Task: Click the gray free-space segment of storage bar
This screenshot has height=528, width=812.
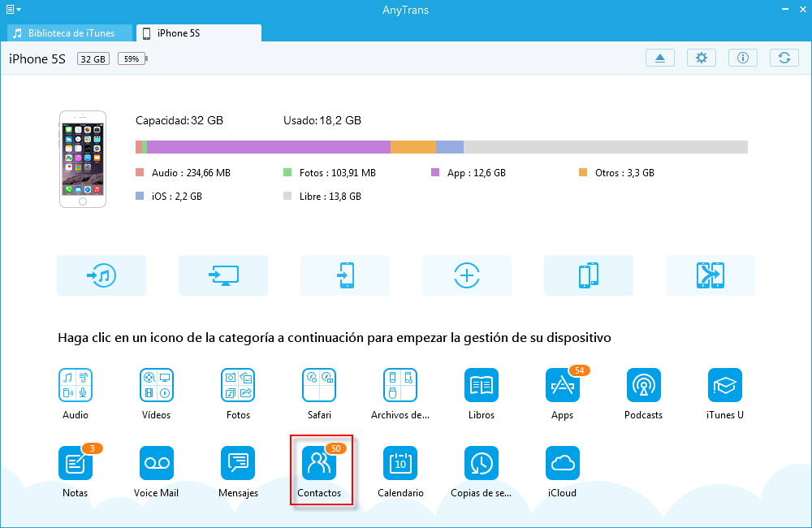Action: (x=606, y=147)
